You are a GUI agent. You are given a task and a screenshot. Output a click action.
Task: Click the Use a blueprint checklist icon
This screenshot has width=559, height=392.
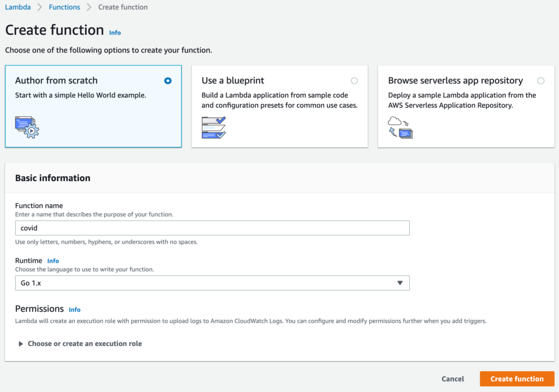[213, 127]
